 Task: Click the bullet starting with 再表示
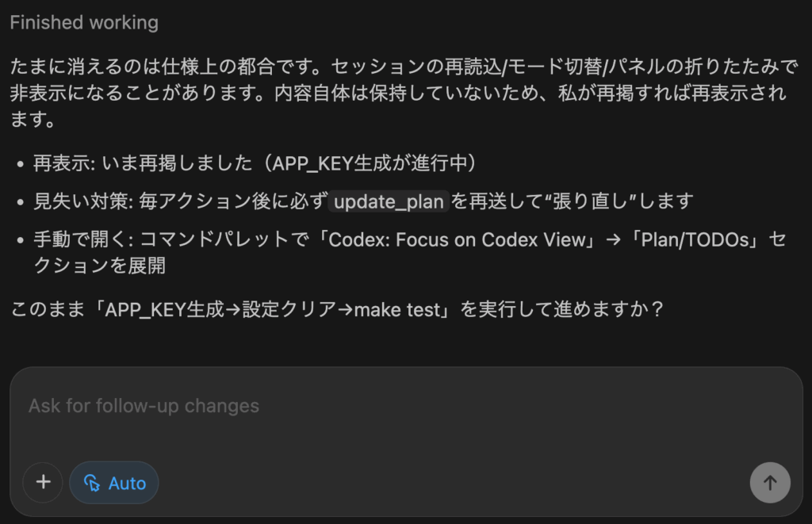[255, 163]
